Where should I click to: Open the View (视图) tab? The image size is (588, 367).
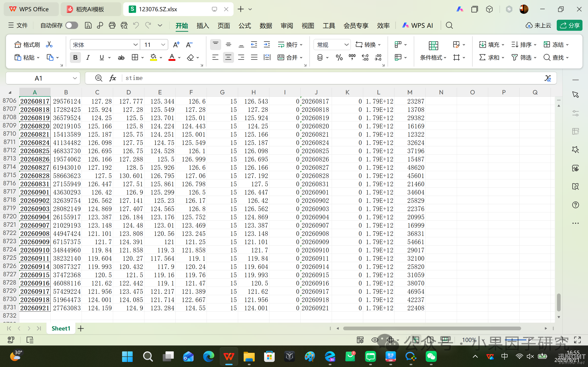click(308, 25)
